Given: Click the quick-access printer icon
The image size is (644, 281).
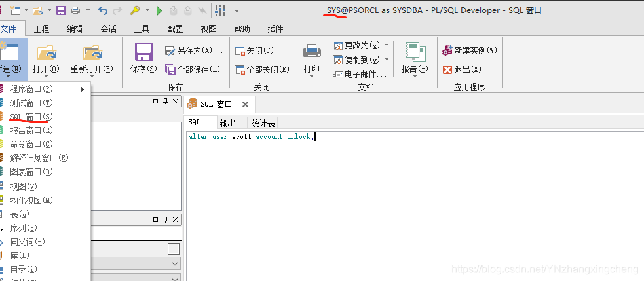Looking at the screenshot, I should click(75, 10).
